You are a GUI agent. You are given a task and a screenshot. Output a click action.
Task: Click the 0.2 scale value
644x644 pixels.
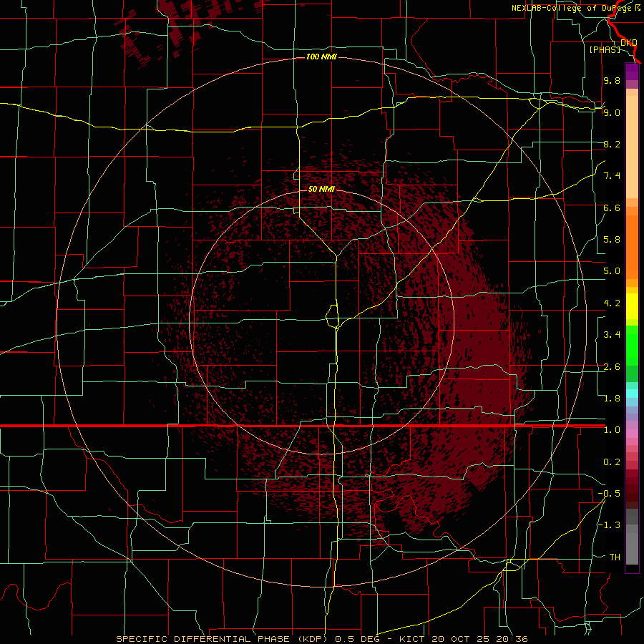point(612,462)
